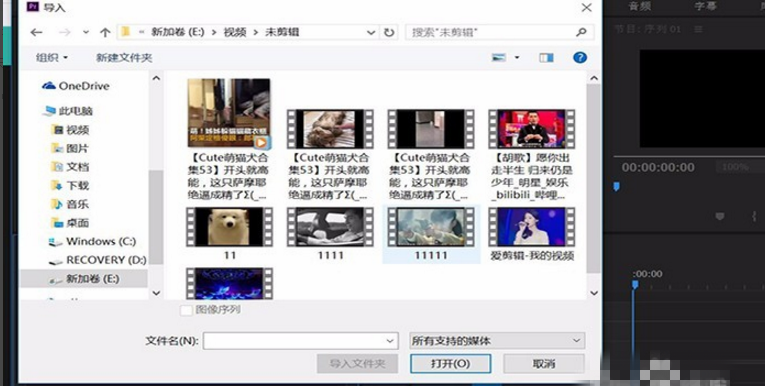Close the 导入 dialog
The height and width of the screenshot is (386, 765).
(586, 8)
